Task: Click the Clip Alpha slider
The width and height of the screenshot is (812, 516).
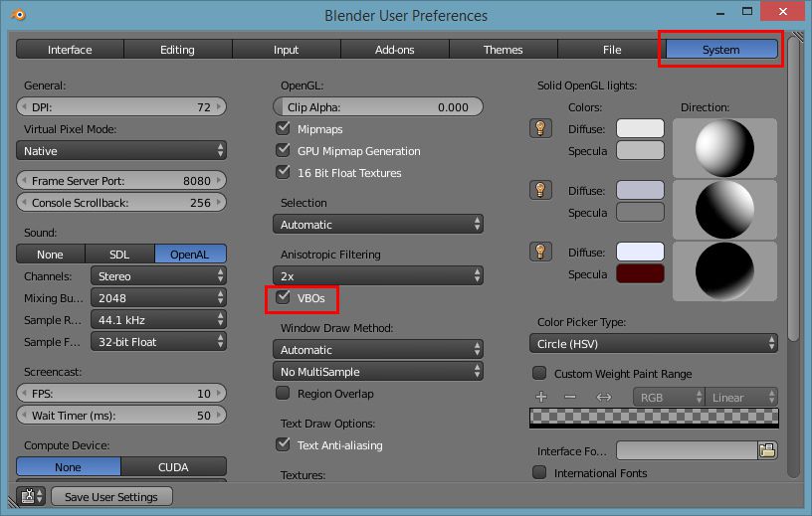Action: [x=378, y=106]
